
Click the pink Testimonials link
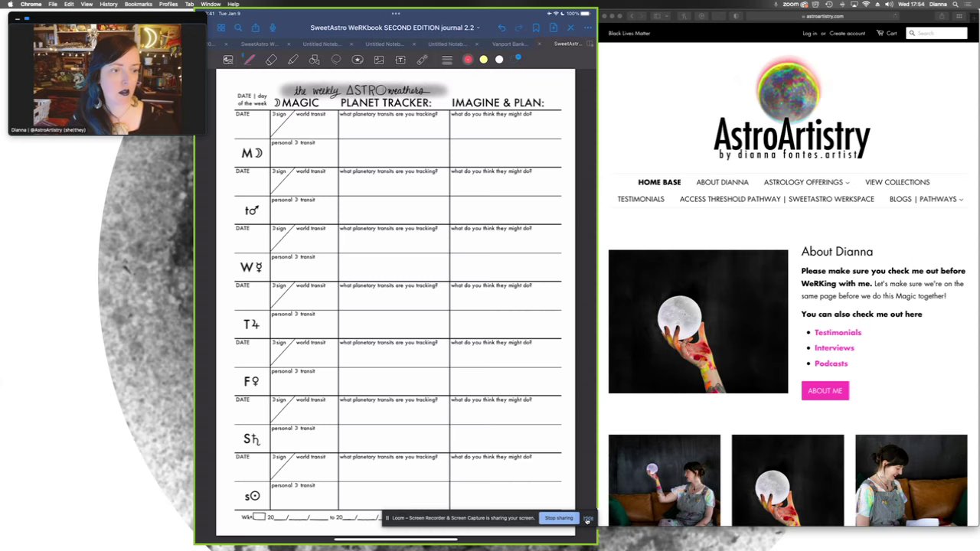838,332
